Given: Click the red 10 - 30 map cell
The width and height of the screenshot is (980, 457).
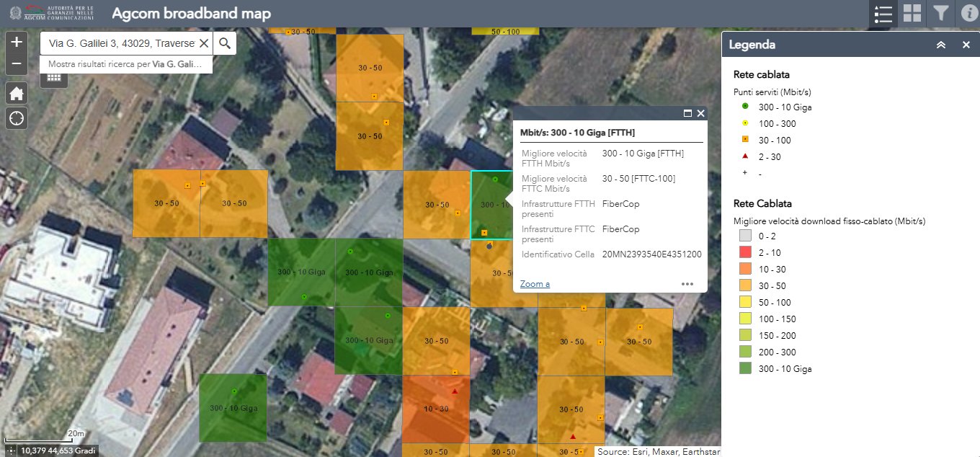Looking at the screenshot, I should (x=435, y=409).
